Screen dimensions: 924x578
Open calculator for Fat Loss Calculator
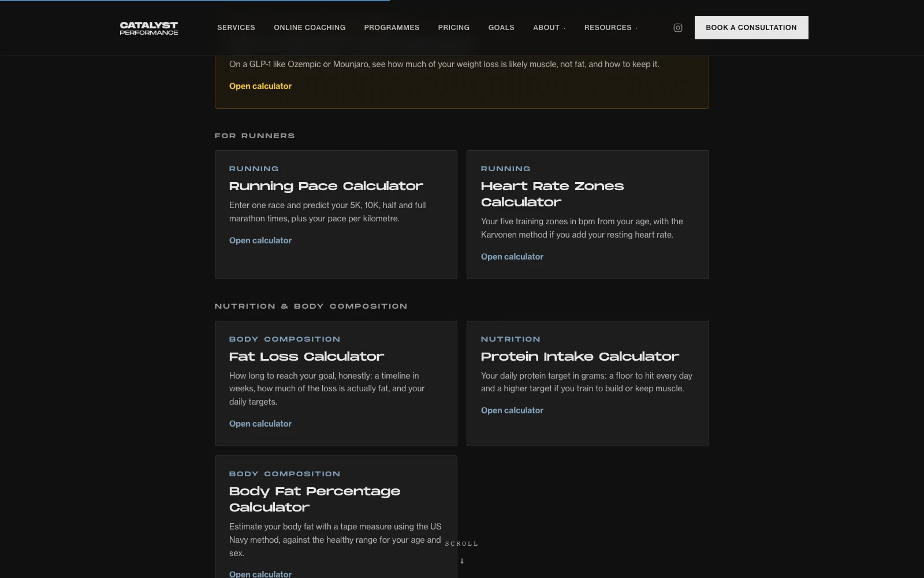(x=260, y=424)
